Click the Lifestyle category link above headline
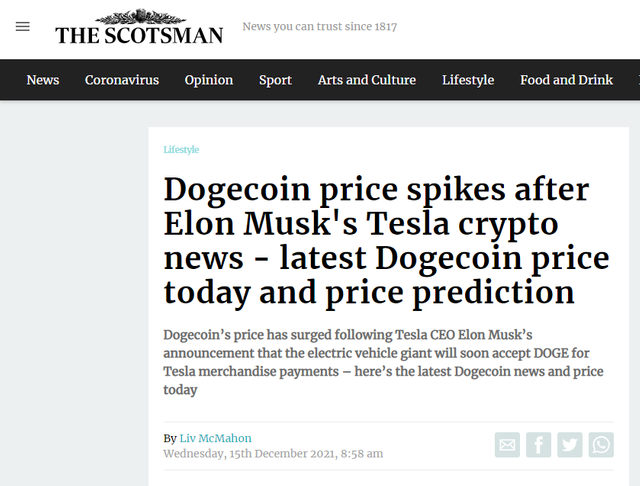Viewport: 640px width, 486px height. coord(181,150)
